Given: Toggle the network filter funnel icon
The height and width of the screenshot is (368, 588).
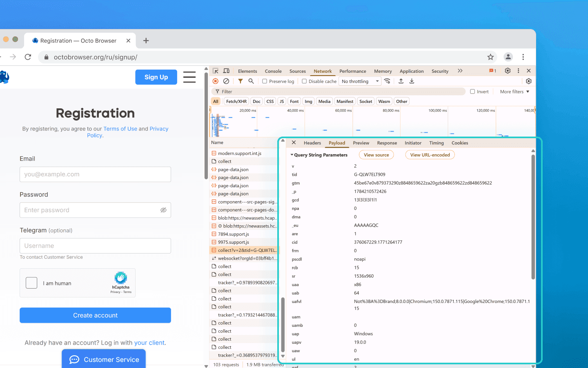Looking at the screenshot, I should (241, 81).
